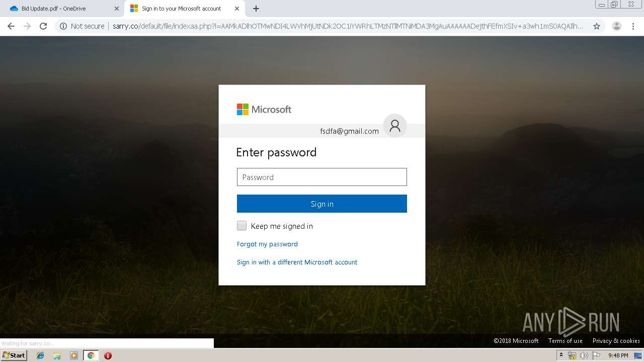The image size is (644, 362).
Task: Sign in with a different Microsoft account
Action: [297, 262]
